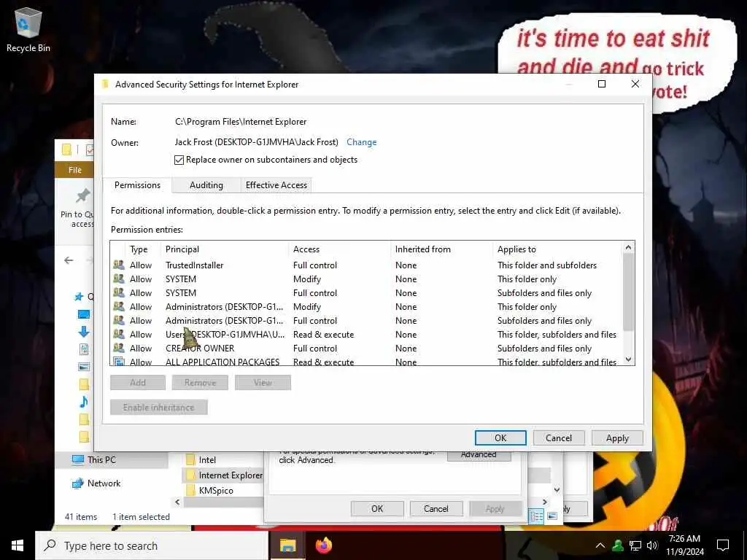Open the Windows Start menu

[x=18, y=545]
